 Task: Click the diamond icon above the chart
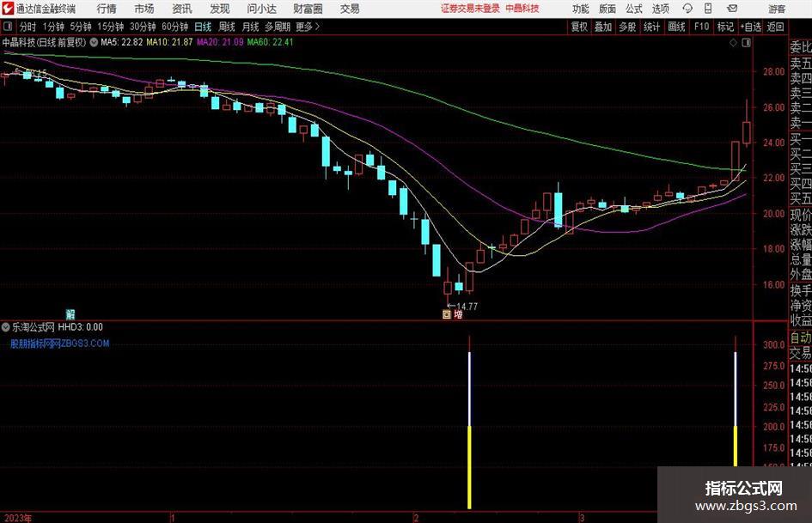click(x=733, y=43)
